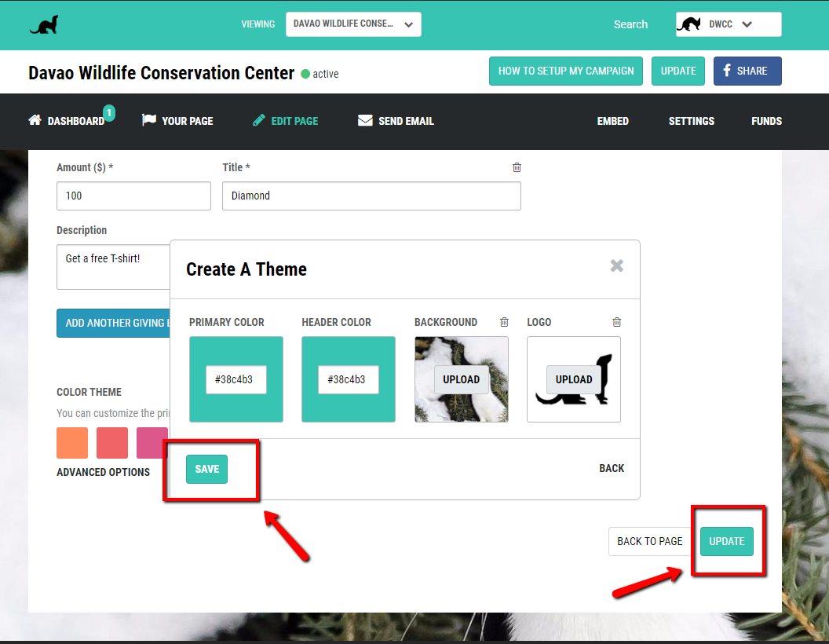The width and height of the screenshot is (829, 644).
Task: Remove the Logo via trash icon
Action: click(616, 322)
